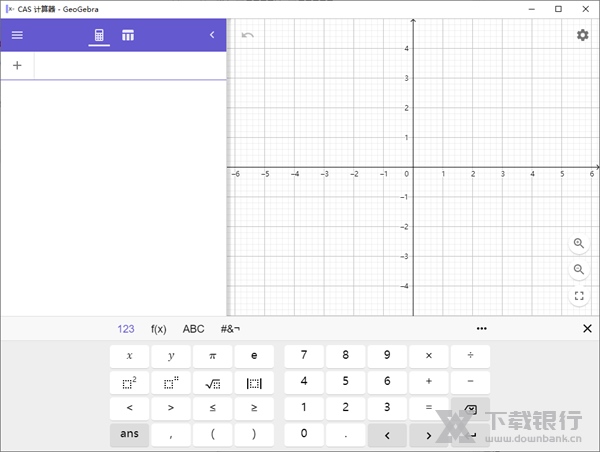Switch to the ABC keyboard tab

coord(193,328)
